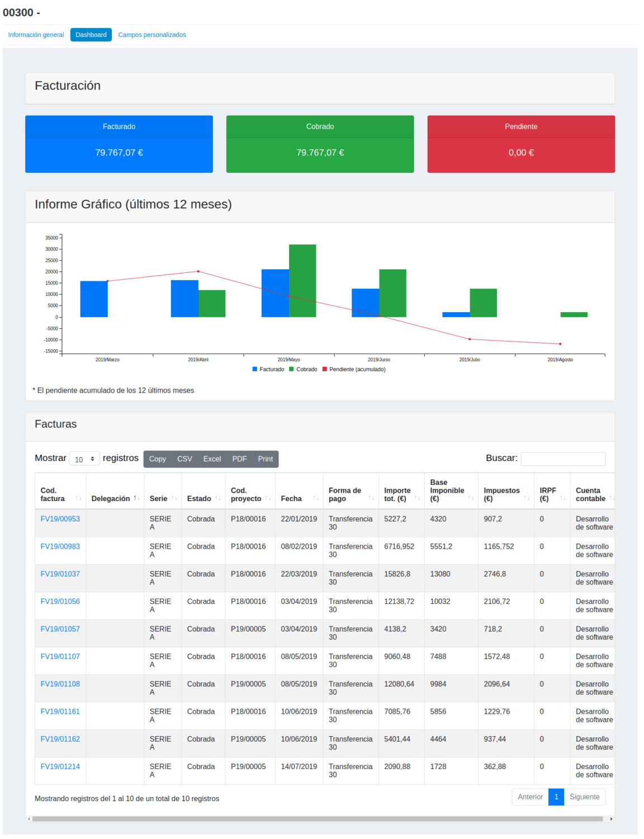The image size is (644, 839).
Task: Toggle "Pendiente (acumulado)" in the chart legend
Action: coord(357,369)
